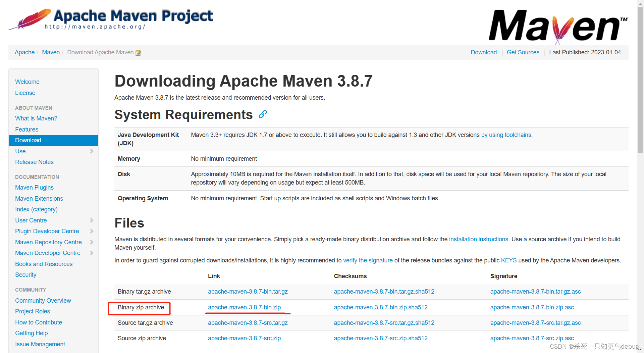Open Release Notes in sidebar

tap(34, 162)
